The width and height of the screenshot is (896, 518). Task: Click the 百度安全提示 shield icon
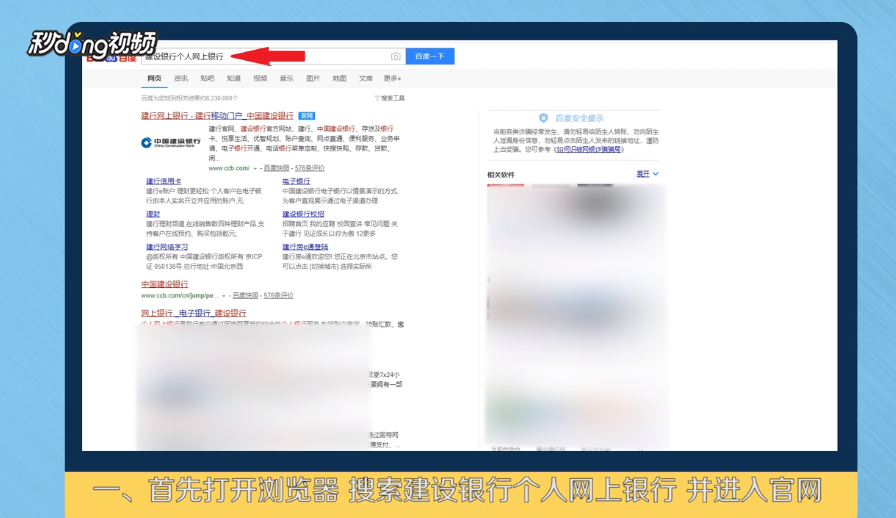tap(543, 118)
